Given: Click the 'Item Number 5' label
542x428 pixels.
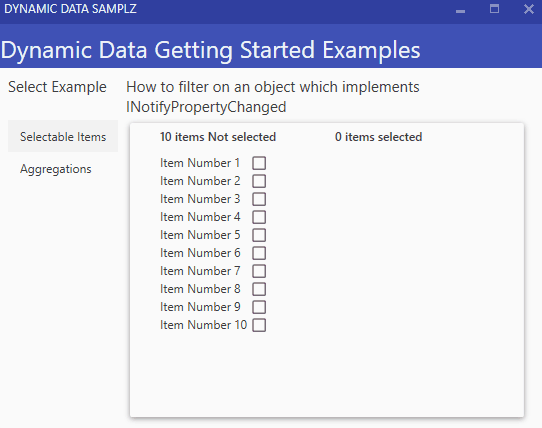Looking at the screenshot, I should pos(200,235).
